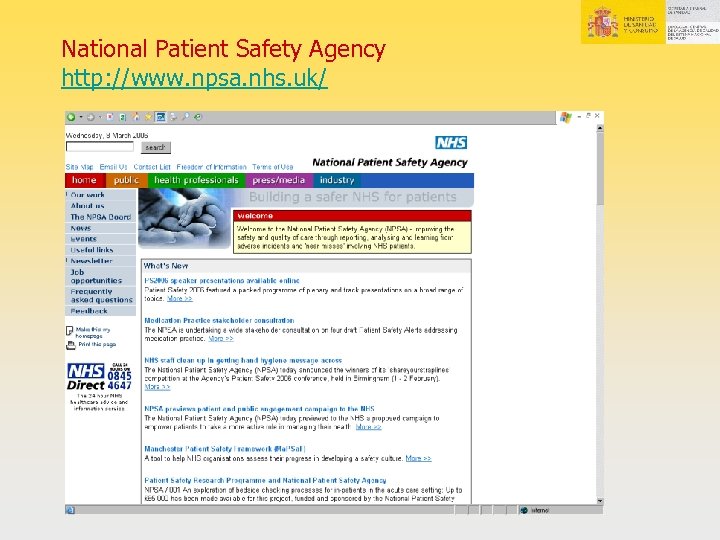Open the Back button history dropdown arrow

click(x=81, y=117)
